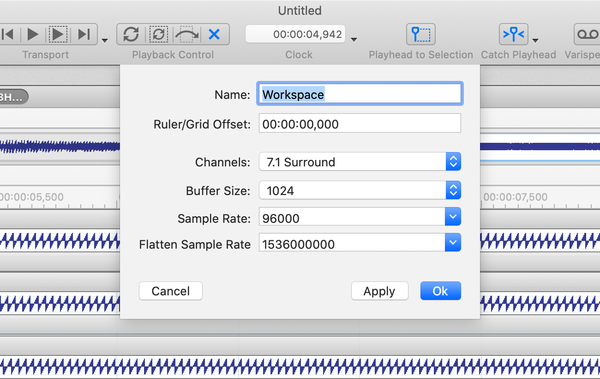Click the Play Selection icon

(x=58, y=34)
